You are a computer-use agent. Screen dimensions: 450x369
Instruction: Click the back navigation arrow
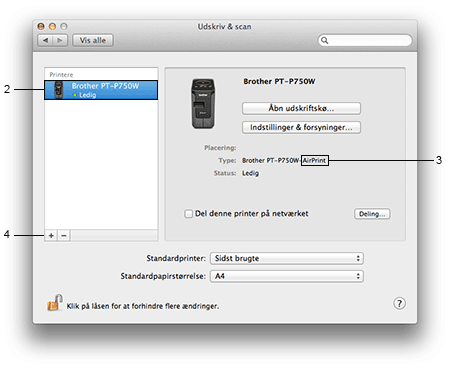pyautogui.click(x=45, y=40)
